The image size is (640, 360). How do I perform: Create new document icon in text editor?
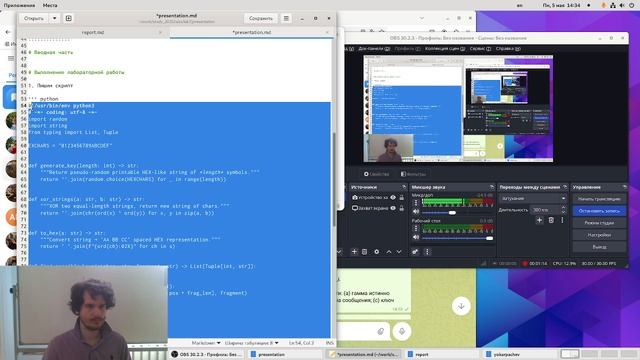(69, 18)
